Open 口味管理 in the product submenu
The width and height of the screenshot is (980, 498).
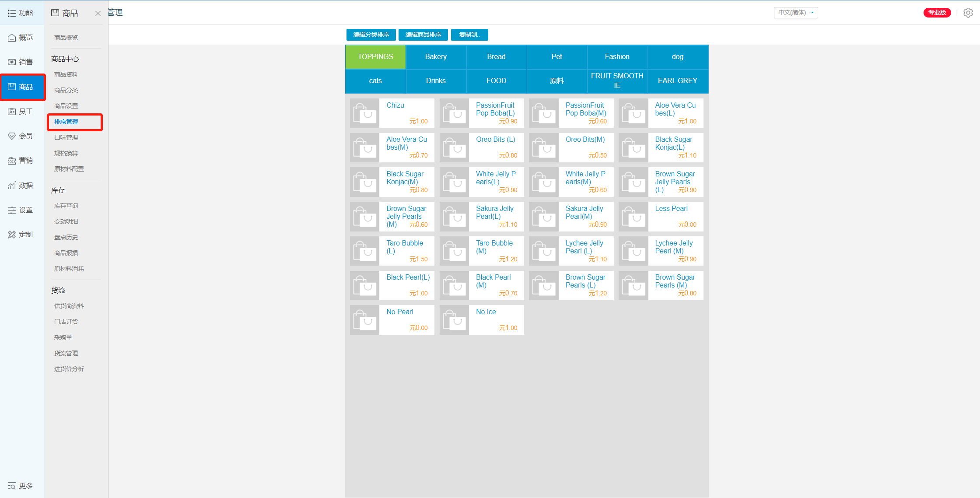coord(66,137)
